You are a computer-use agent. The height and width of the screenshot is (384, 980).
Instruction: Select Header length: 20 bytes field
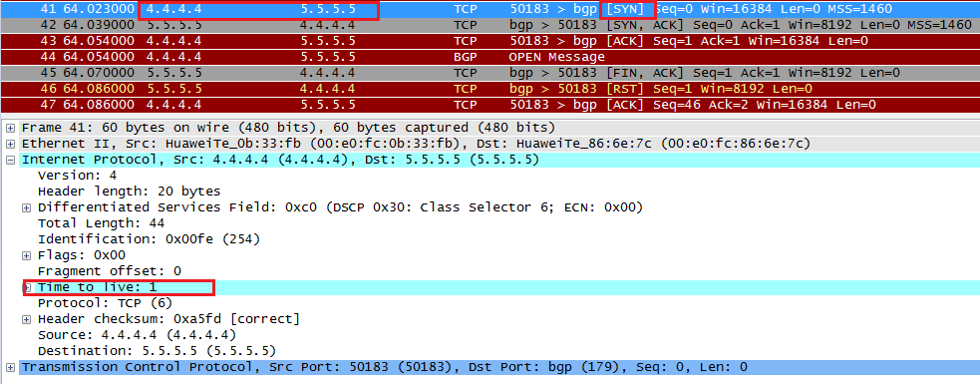pyautogui.click(x=129, y=192)
